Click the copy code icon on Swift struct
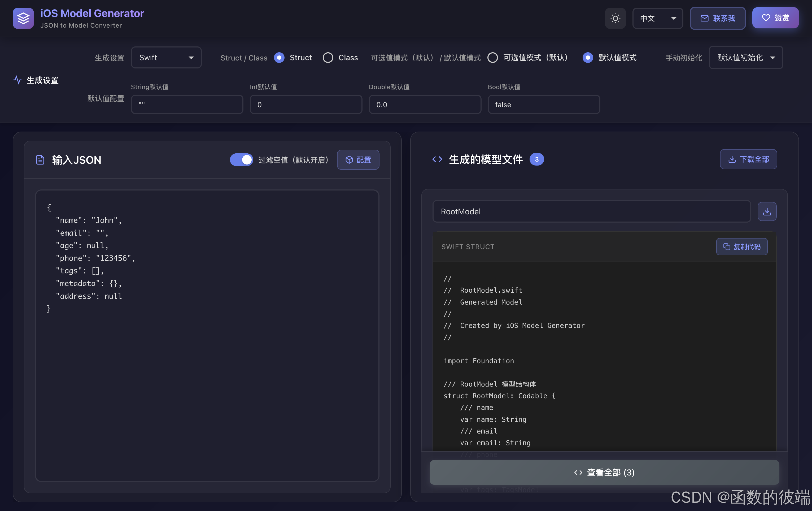Viewport: 812px width, 511px height. [x=727, y=246]
